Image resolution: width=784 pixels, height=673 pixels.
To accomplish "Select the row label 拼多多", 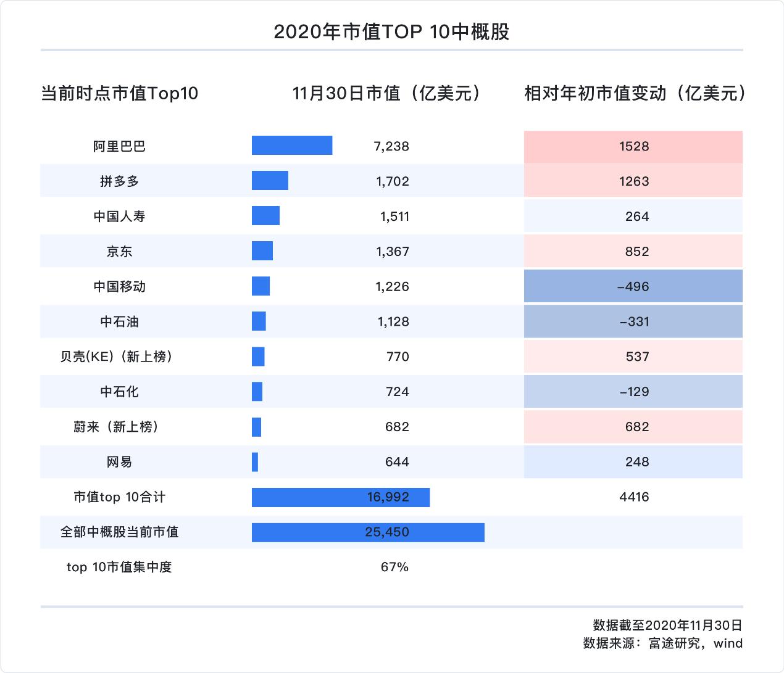I will point(119,181).
